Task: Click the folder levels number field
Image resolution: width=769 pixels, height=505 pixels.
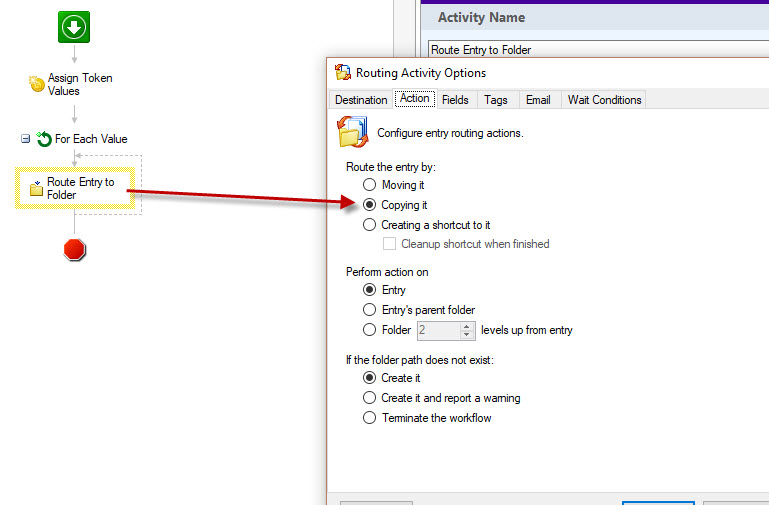Action: tap(439, 330)
